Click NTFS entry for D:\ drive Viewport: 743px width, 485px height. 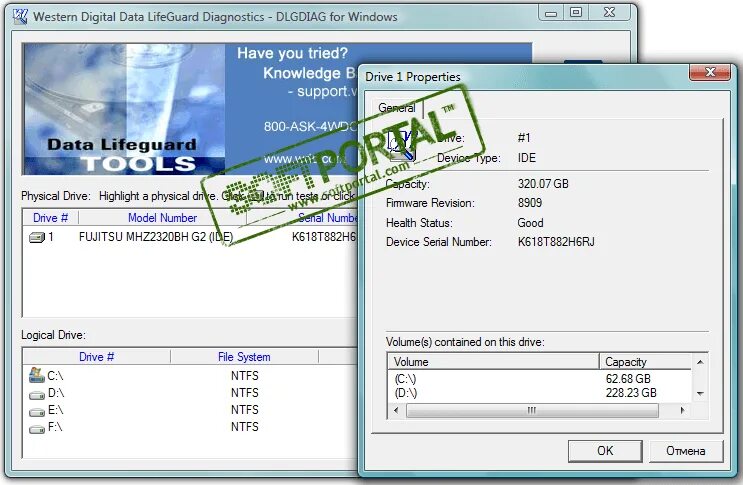245,393
